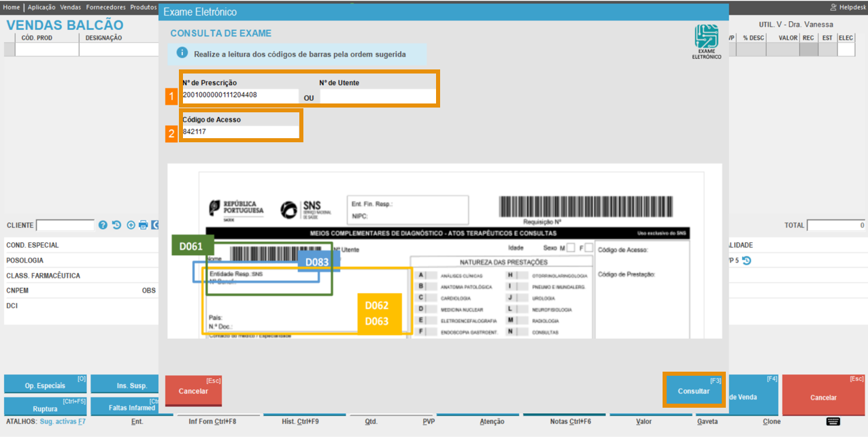Click the Op. Especiais button
Image resolution: width=868 pixels, height=437 pixels.
coord(45,385)
